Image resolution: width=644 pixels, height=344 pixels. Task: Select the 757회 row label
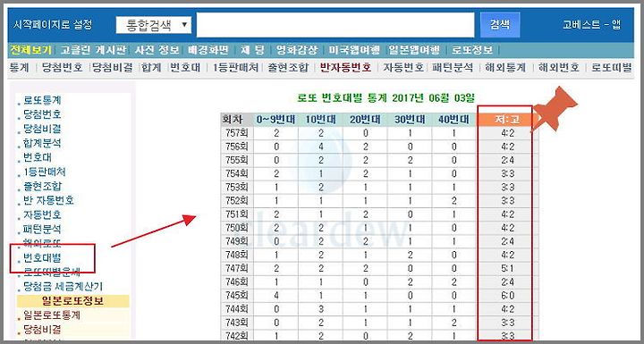(236, 133)
